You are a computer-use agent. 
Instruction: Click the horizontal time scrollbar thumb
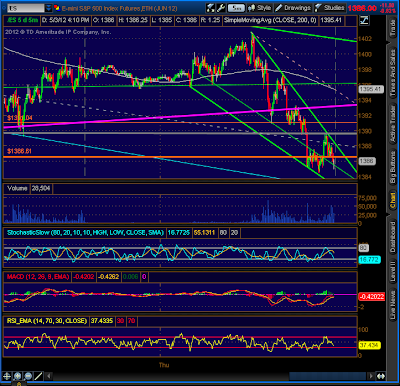pos(327,376)
